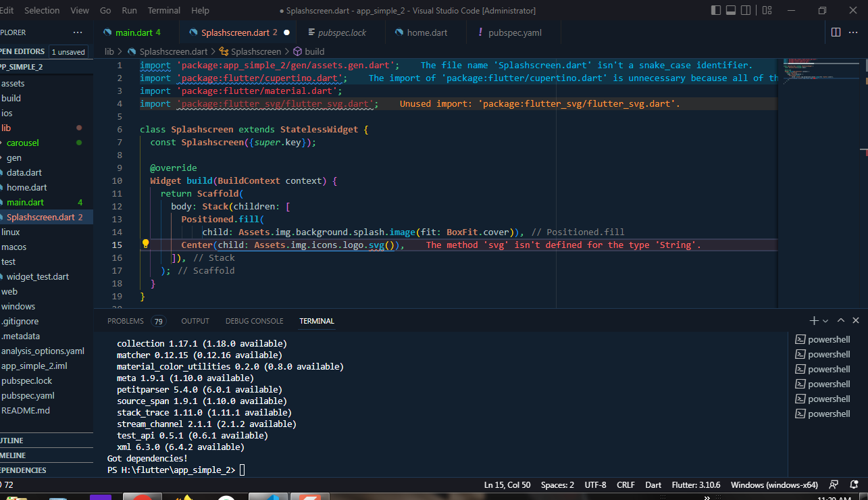Click the lightbulb quick fix icon
The height and width of the screenshot is (500, 868).
pyautogui.click(x=145, y=245)
